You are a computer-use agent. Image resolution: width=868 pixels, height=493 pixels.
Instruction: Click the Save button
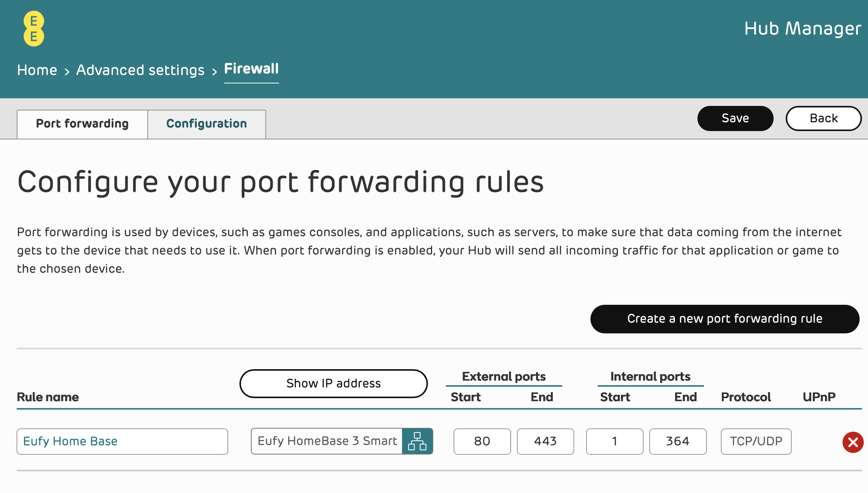735,118
